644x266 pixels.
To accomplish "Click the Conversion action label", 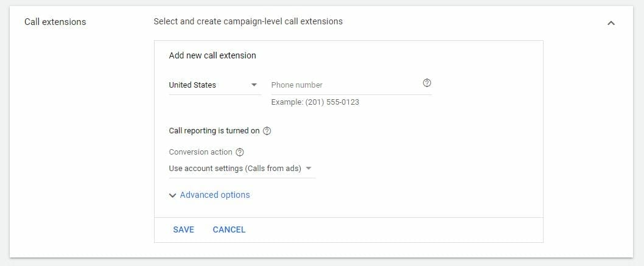I will tap(200, 152).
